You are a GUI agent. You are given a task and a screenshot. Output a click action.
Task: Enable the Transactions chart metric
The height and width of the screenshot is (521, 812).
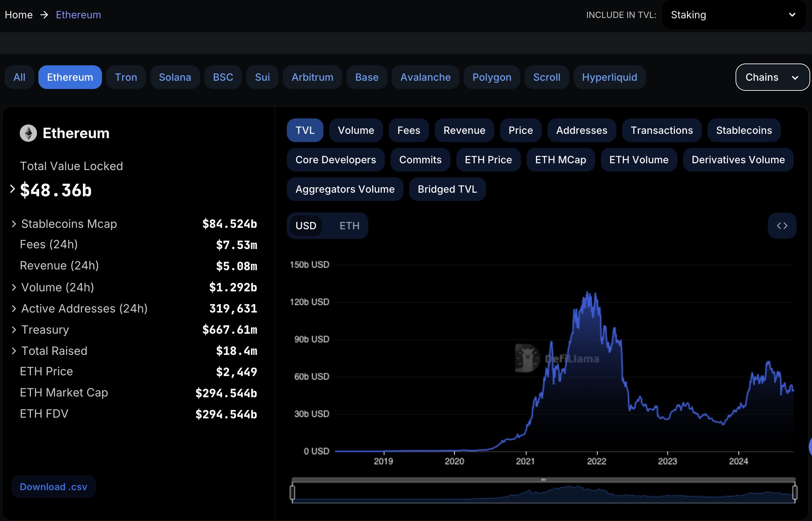pos(662,130)
